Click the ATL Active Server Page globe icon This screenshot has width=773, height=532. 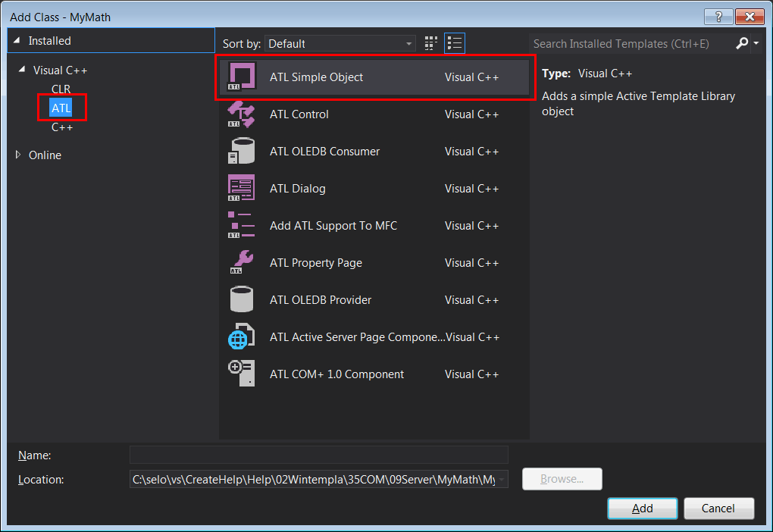click(242, 336)
